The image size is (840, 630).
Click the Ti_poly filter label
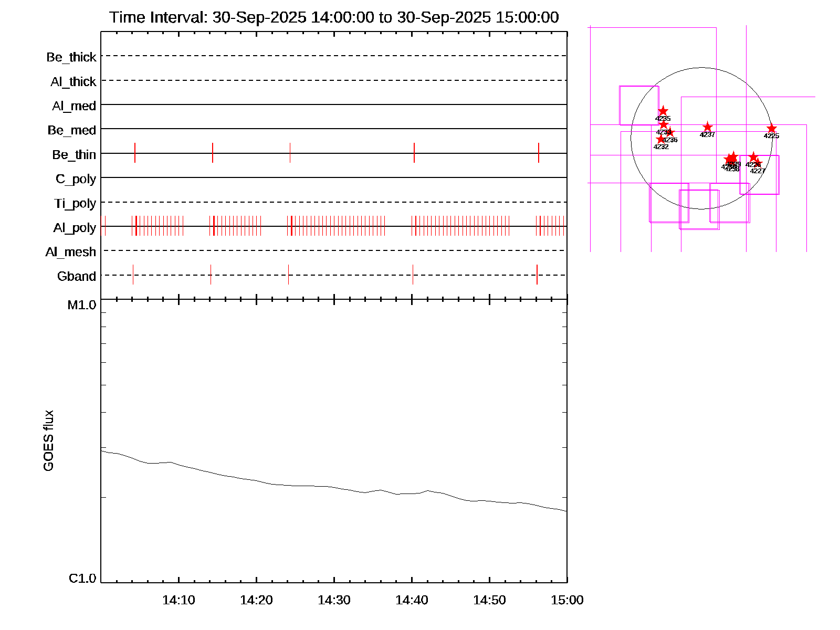click(75, 203)
